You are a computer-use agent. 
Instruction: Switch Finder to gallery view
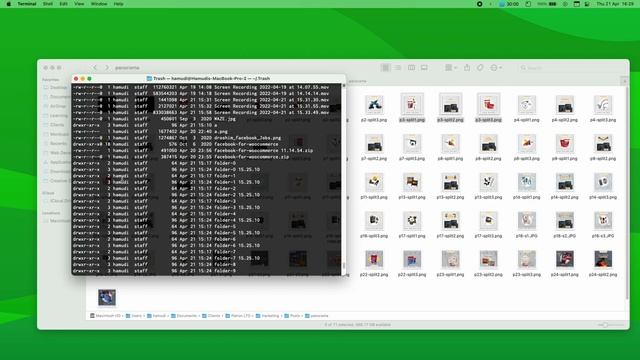coord(424,68)
